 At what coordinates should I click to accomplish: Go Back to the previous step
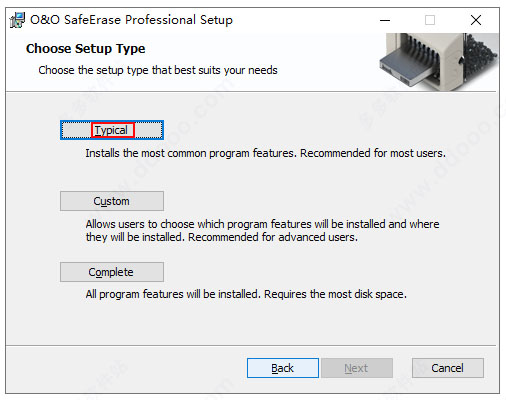coord(283,368)
